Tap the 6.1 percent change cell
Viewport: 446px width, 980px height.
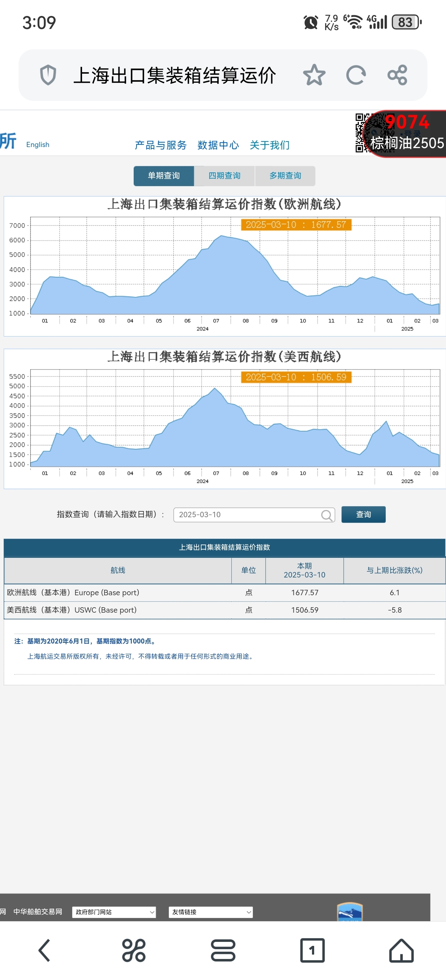tap(395, 593)
